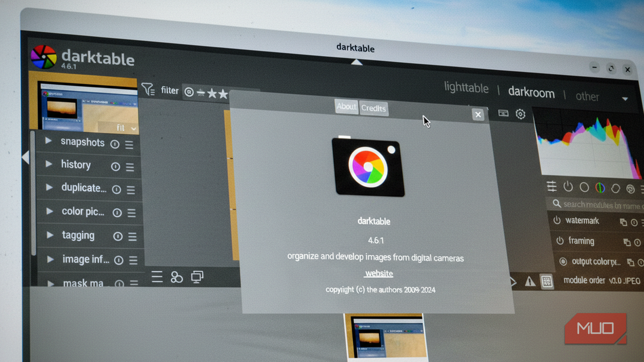
Task: Toggle the exposure warning triangle icon
Action: [530, 281]
